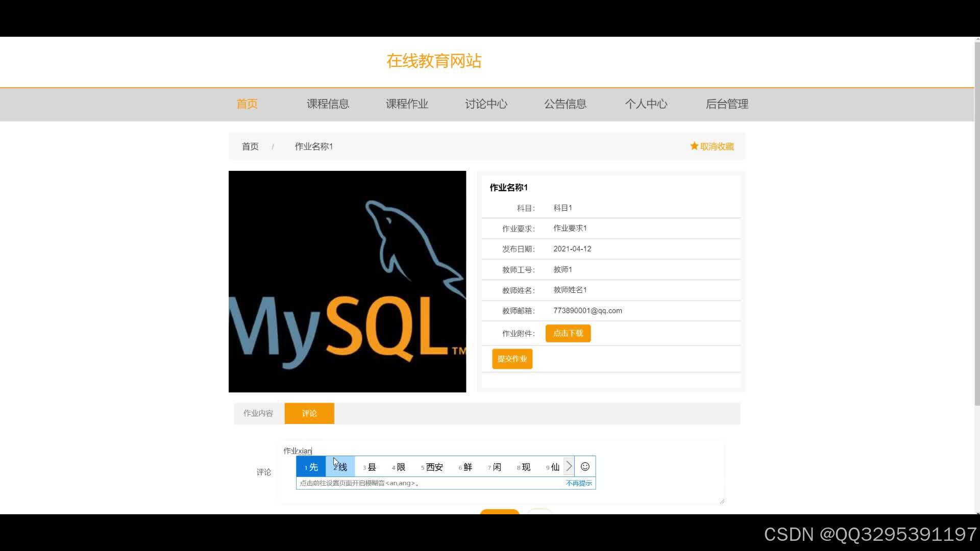The height and width of the screenshot is (551, 980).
Task: Click 取消收藏 link
Action: tap(717, 146)
